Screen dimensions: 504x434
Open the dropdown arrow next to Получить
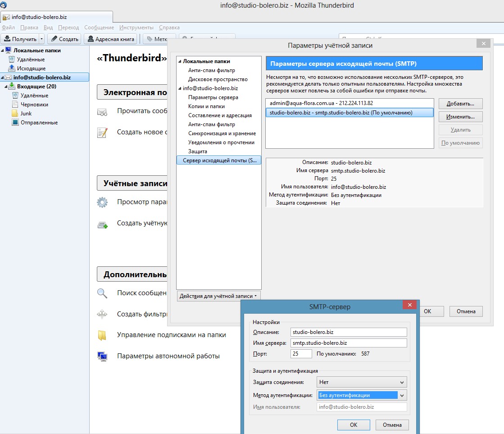[42, 39]
